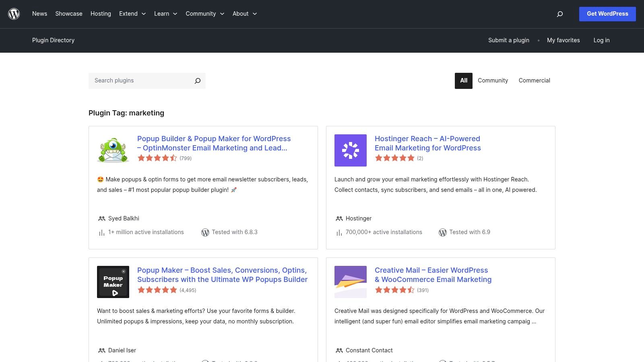Select the Community filter

493,80
